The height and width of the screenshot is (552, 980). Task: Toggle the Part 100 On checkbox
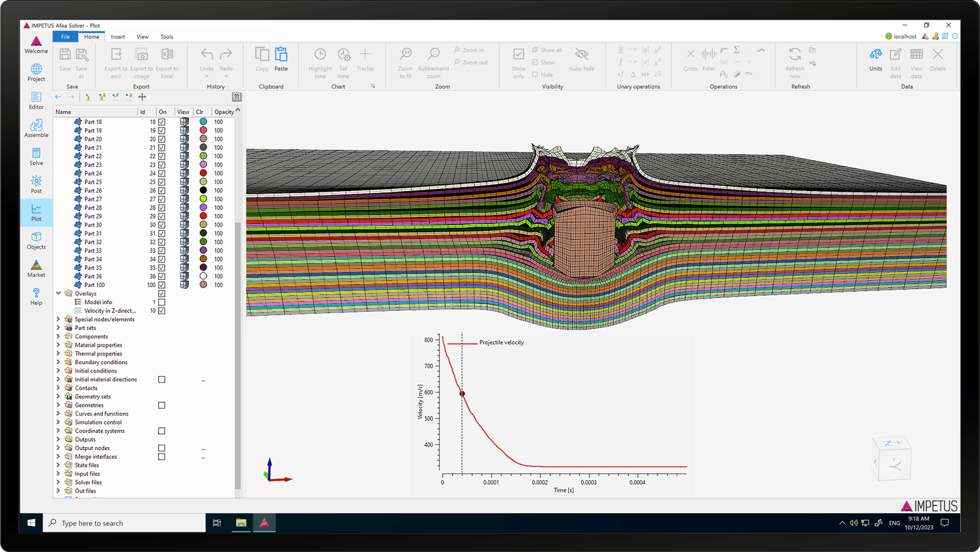tap(162, 285)
